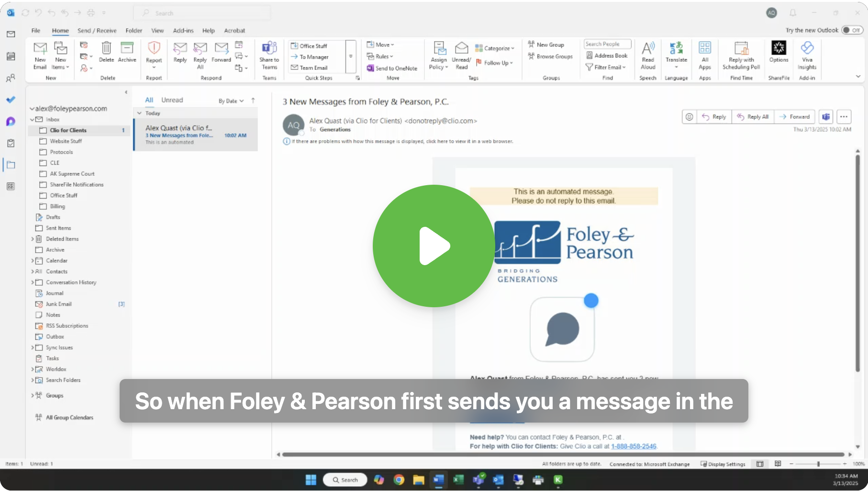Screen dimensions: 868x491
Task: Open the People view in left sidebar
Action: click(x=11, y=78)
